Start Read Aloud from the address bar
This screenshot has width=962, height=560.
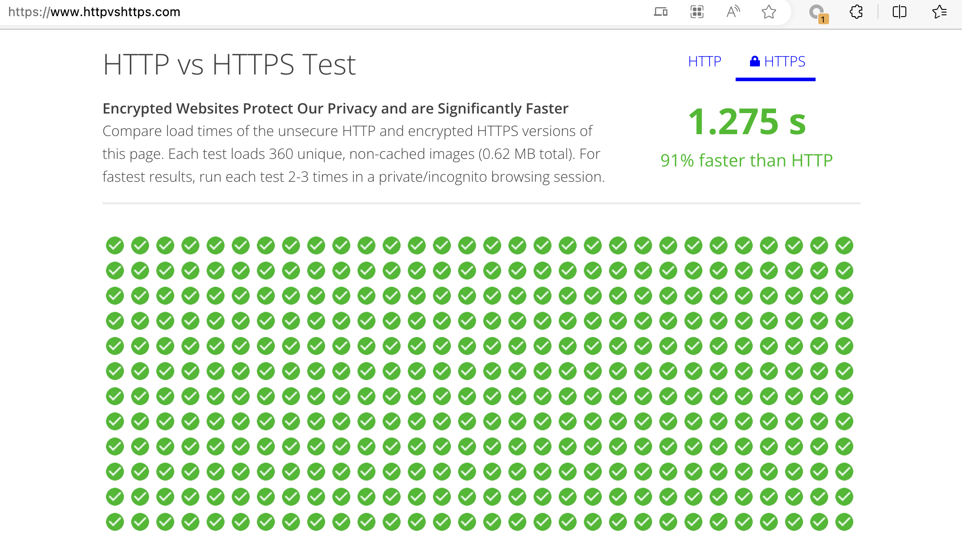733,12
